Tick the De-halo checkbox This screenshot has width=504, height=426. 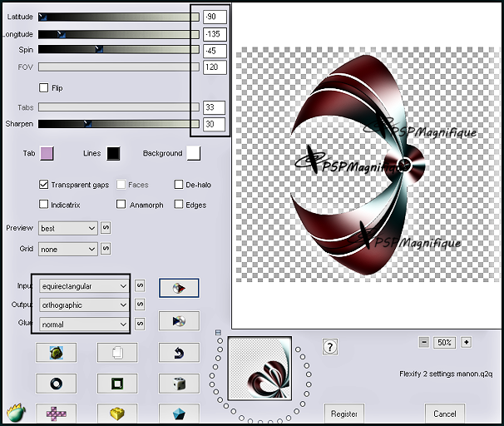coord(179,185)
